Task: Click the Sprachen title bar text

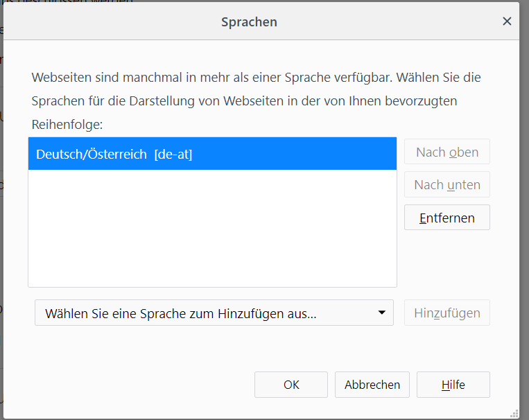Action: (249, 22)
